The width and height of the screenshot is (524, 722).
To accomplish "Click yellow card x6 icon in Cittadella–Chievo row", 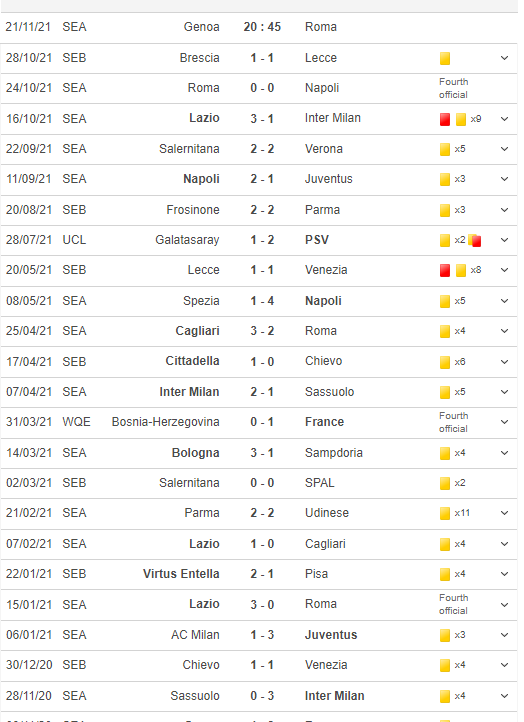I will [x=445, y=362].
